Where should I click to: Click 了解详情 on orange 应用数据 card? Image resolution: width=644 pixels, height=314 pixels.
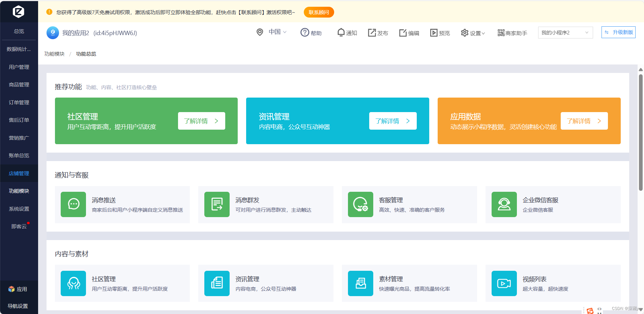pos(584,121)
